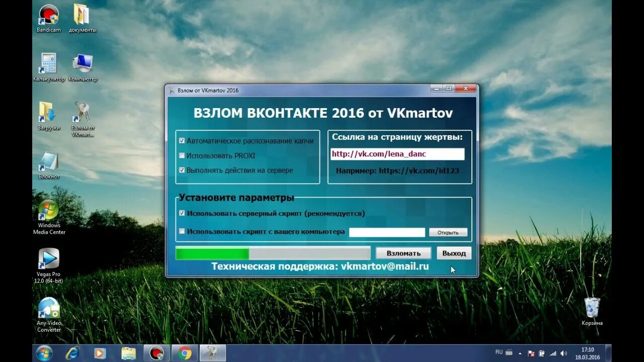Open the документы desktop folder
644x362 pixels.
coord(83,18)
